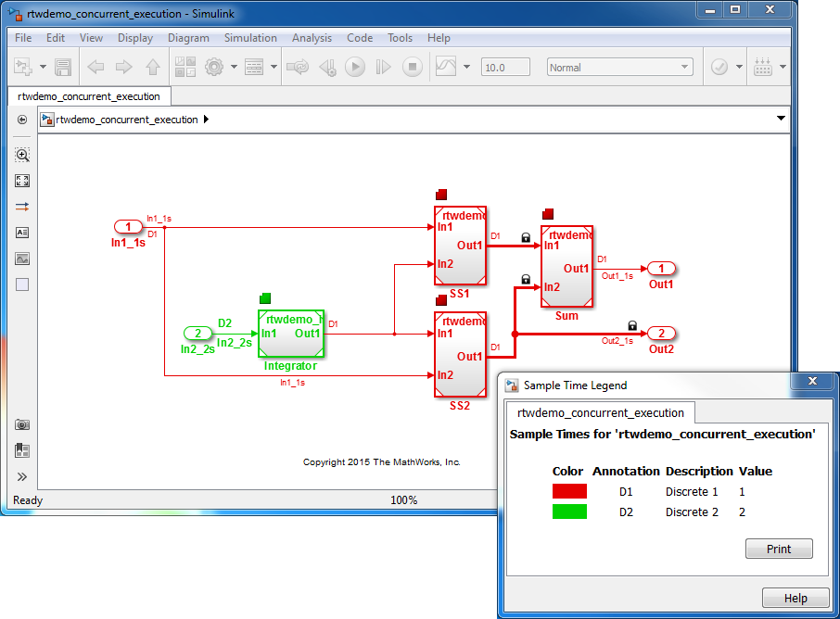Screen dimensions: 840x619
Task: Open the File menu
Action: click(23, 38)
